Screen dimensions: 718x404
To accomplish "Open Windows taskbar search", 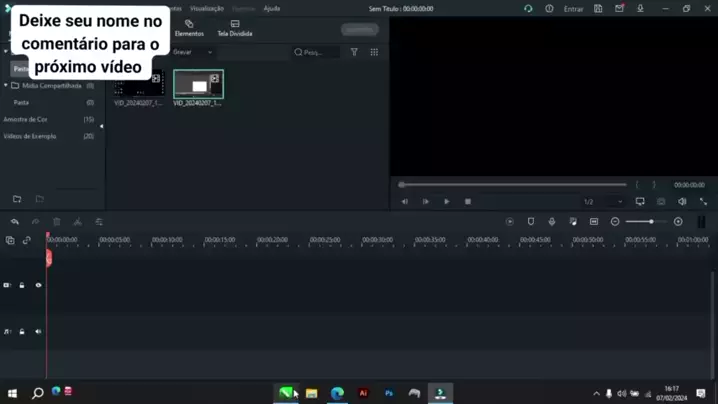I will (x=38, y=393).
